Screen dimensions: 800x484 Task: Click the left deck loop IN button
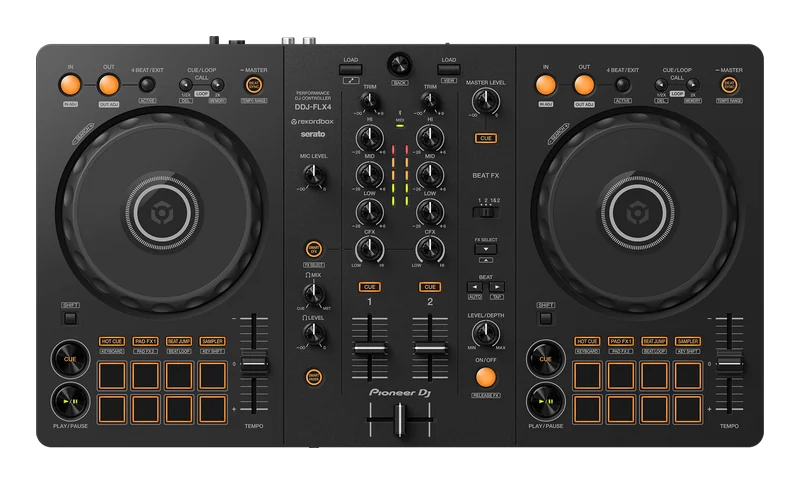[x=70, y=85]
